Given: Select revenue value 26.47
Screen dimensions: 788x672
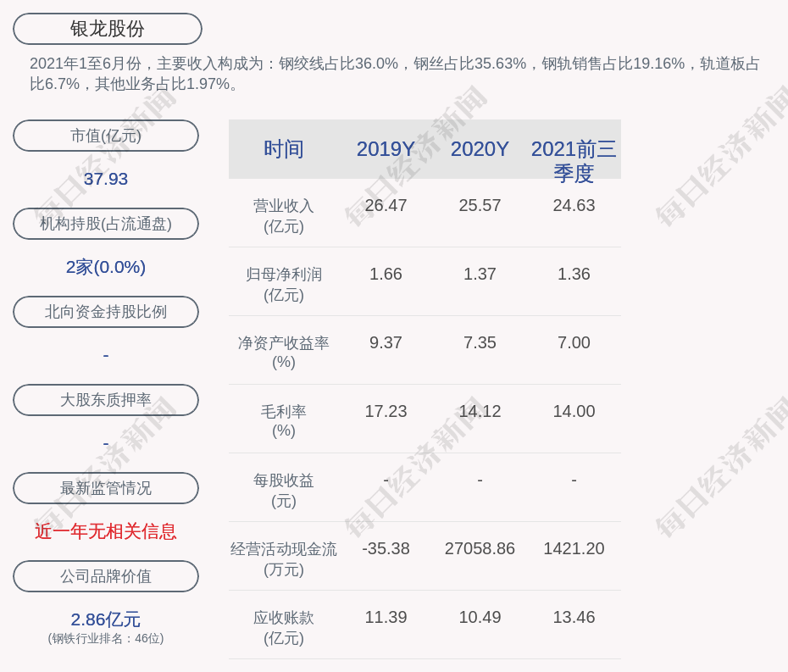Looking at the screenshot, I should (x=386, y=206).
